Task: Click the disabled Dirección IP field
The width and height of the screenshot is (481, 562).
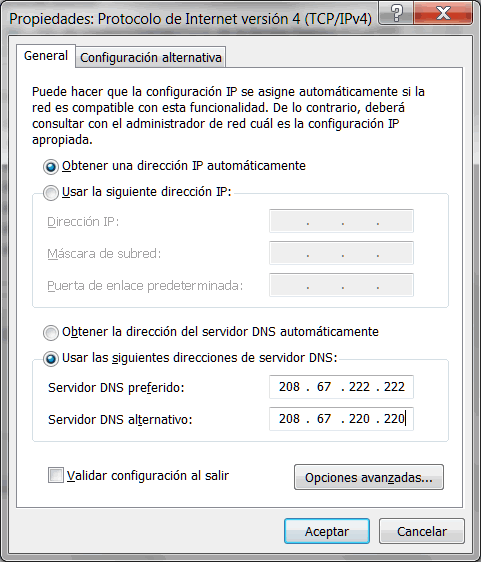Action: pyautogui.click(x=341, y=221)
